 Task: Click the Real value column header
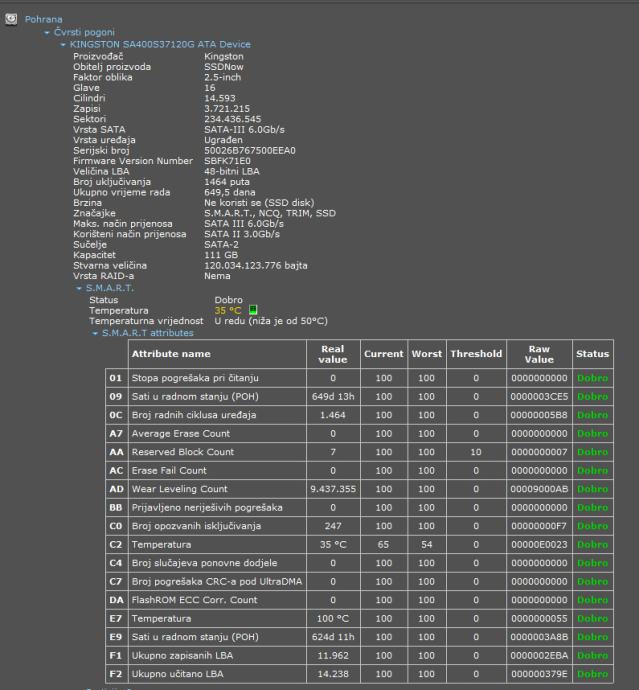click(331, 354)
